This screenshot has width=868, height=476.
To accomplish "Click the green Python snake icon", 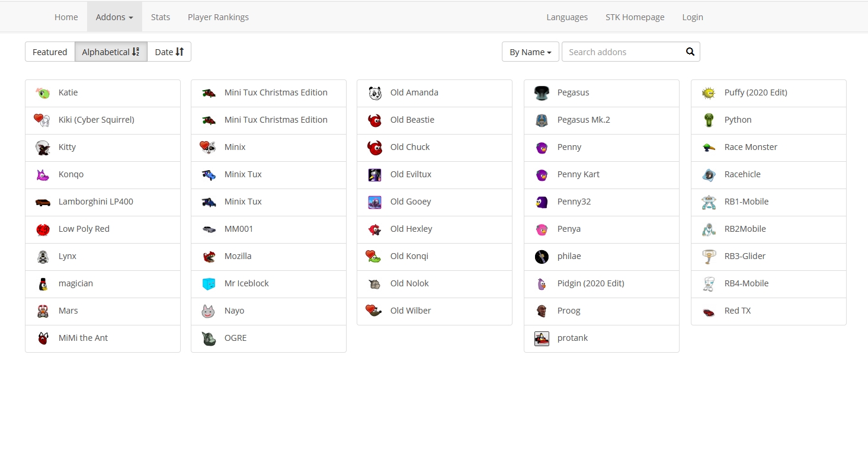I will tap(709, 120).
